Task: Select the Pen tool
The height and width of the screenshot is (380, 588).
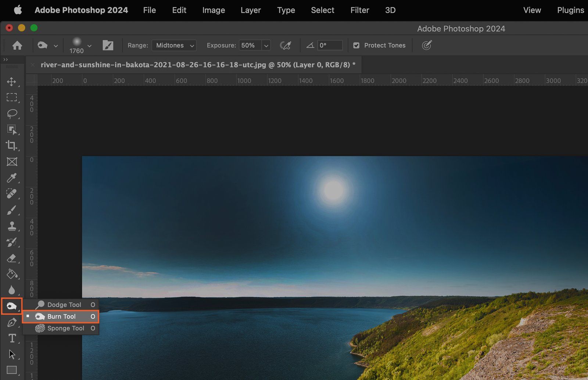Action: [x=11, y=323]
